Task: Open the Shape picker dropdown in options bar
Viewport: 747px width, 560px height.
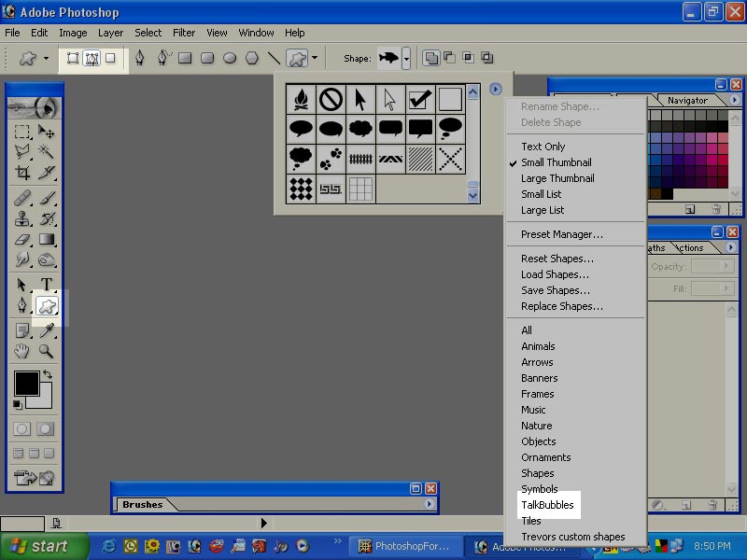Action: [407, 57]
